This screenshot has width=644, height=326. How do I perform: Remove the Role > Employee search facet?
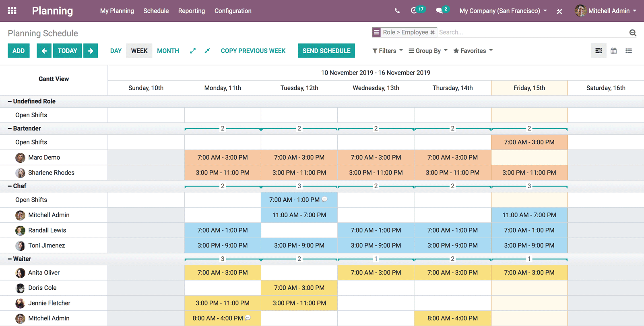point(432,33)
